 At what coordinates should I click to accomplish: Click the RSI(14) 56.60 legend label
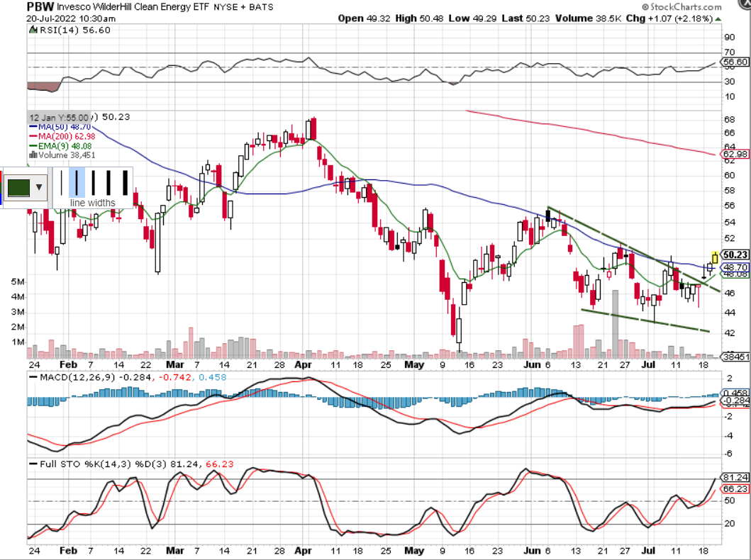click(74, 30)
